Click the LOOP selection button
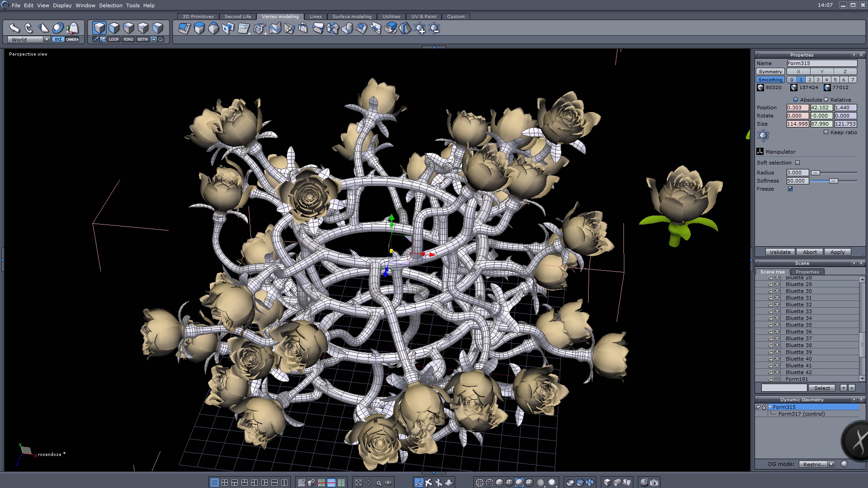 pyautogui.click(x=113, y=39)
